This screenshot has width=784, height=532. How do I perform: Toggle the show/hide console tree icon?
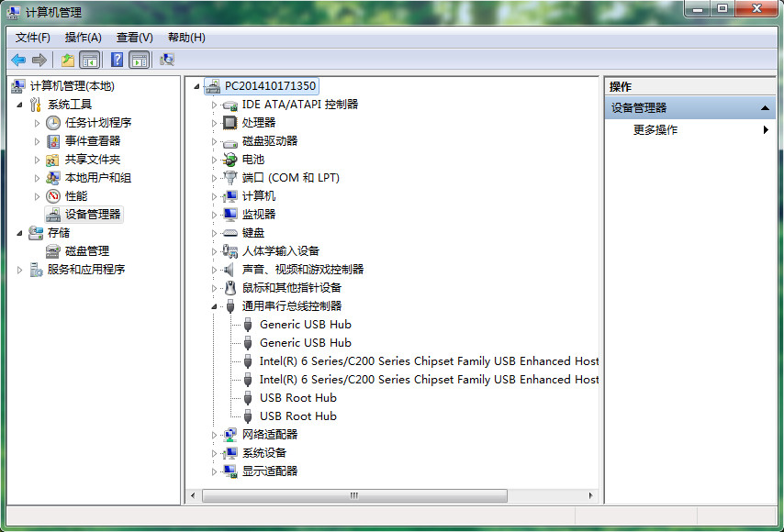[x=90, y=61]
